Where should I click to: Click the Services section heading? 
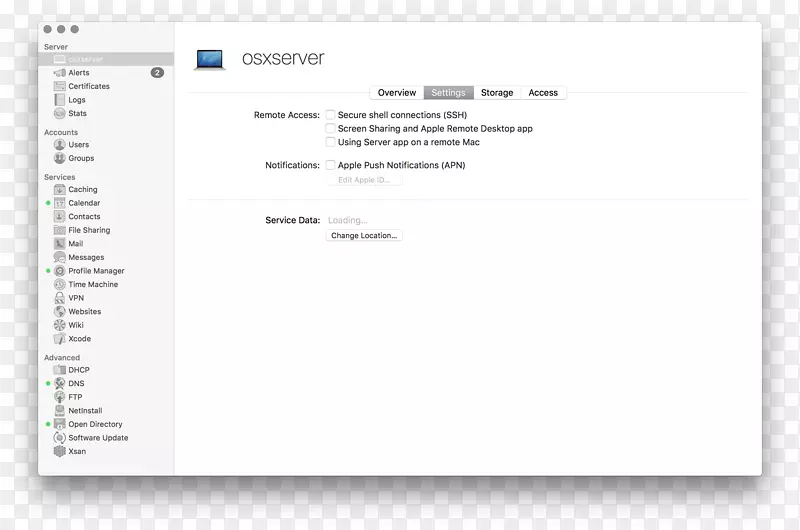[60, 178]
